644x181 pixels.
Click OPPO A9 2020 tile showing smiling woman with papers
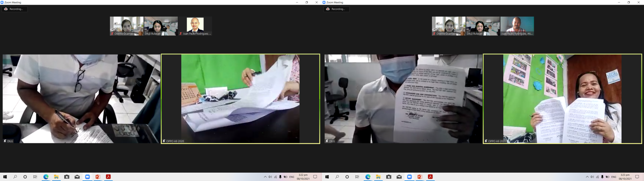click(562, 99)
